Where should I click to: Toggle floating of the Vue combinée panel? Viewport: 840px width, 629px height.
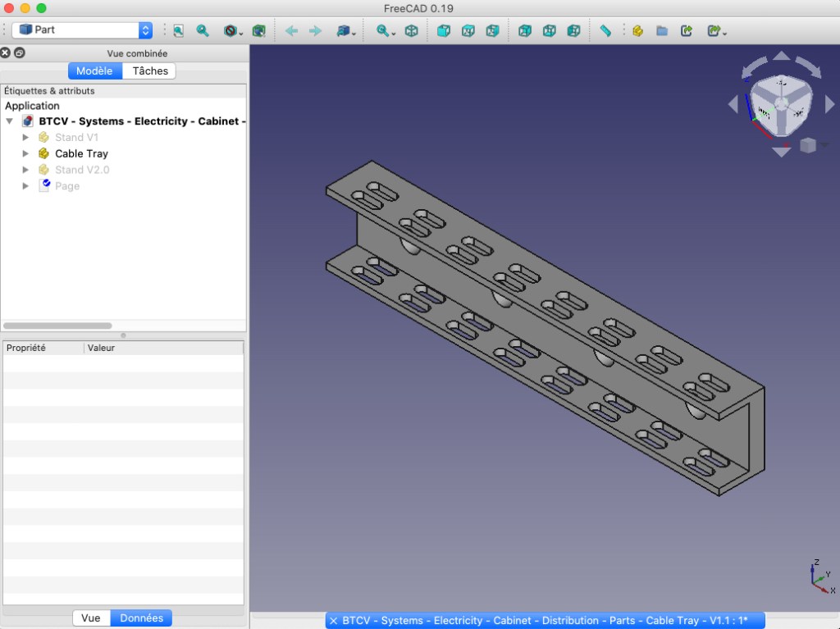pyautogui.click(x=20, y=53)
